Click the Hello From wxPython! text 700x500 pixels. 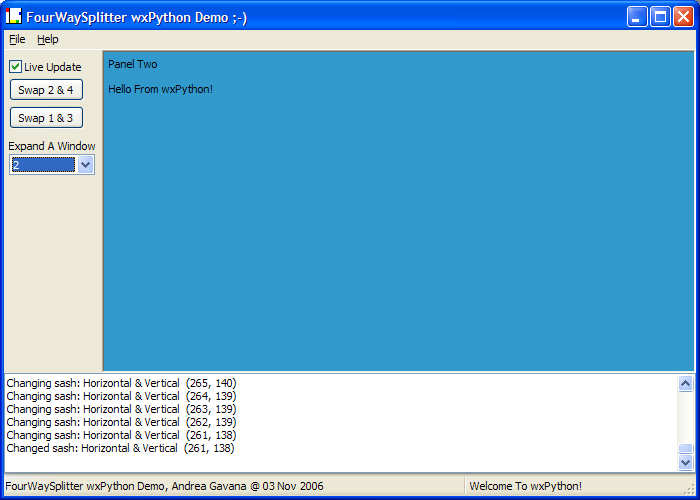(x=160, y=89)
